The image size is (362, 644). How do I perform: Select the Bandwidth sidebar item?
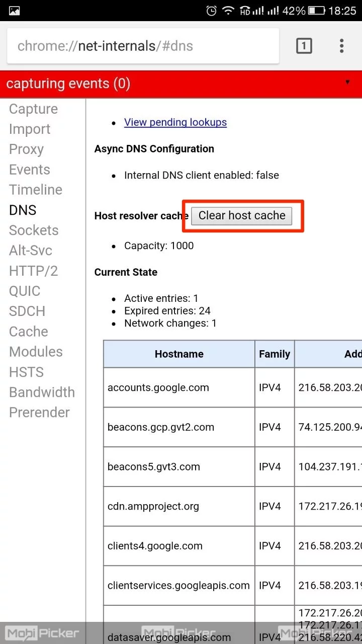click(x=42, y=392)
